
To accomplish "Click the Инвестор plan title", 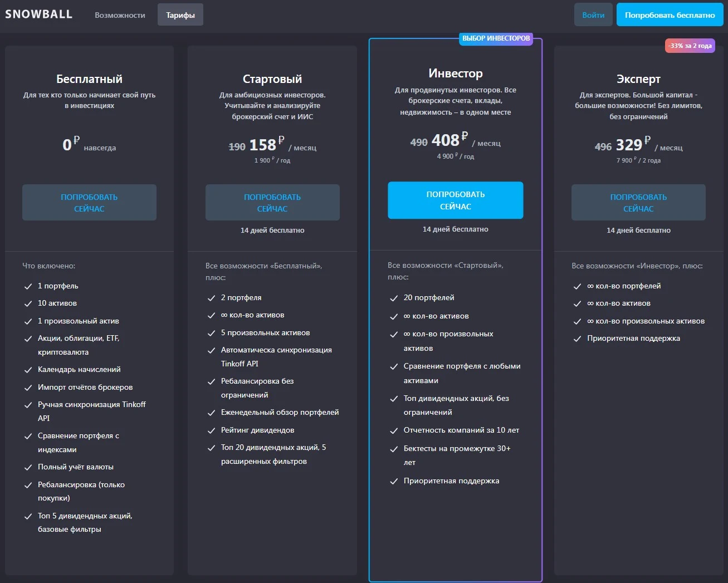I will [456, 74].
